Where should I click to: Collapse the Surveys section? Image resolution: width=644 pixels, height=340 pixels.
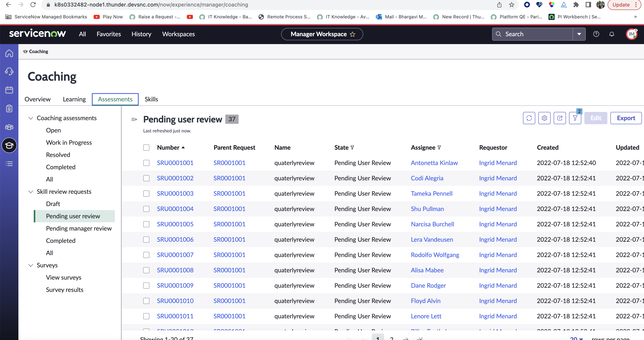click(30, 265)
